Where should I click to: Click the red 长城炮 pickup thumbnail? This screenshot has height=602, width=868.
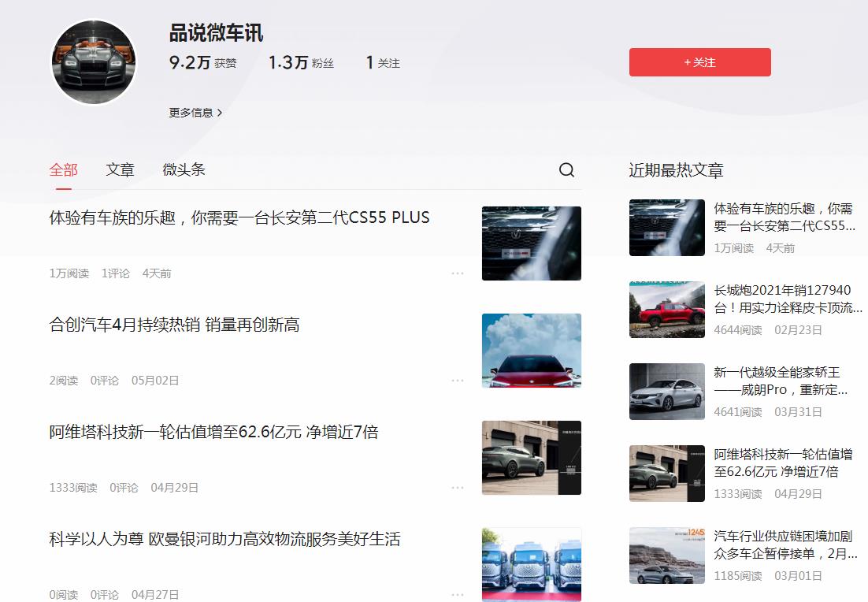(x=667, y=310)
